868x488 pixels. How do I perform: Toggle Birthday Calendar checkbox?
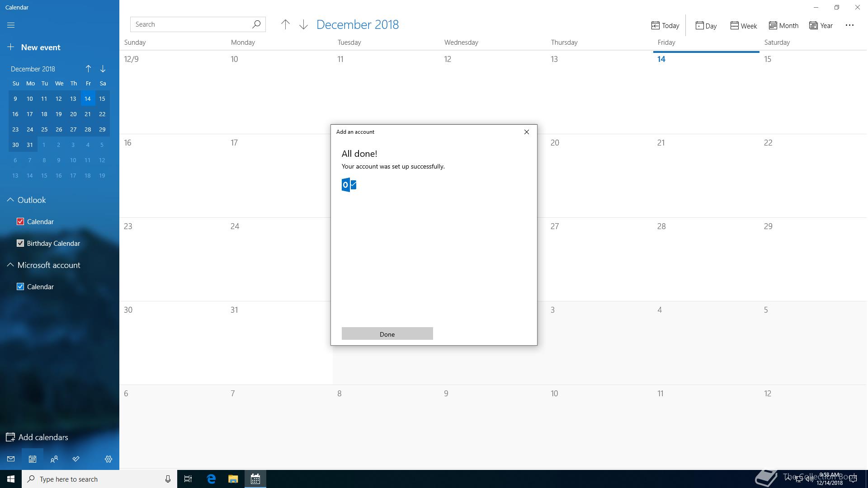pos(20,243)
